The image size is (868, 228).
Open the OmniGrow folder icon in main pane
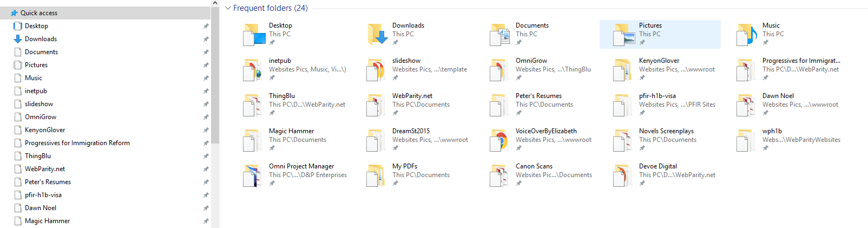pyautogui.click(x=499, y=70)
